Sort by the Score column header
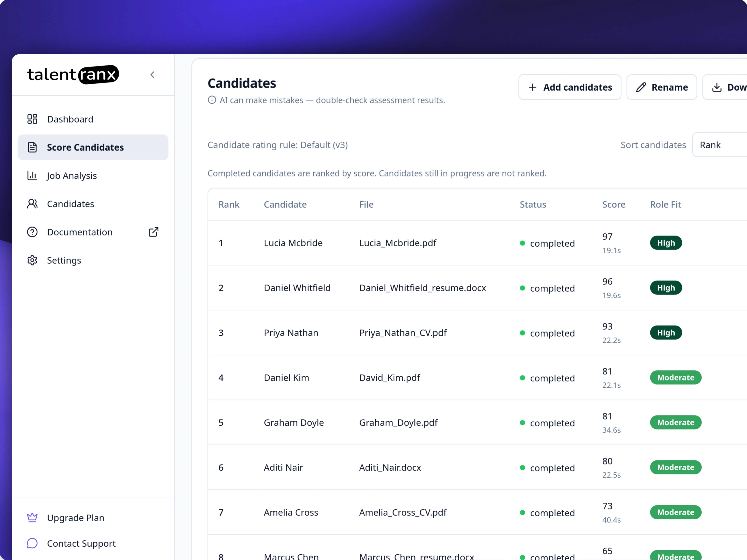Screen dimensions: 747x560 614,204
